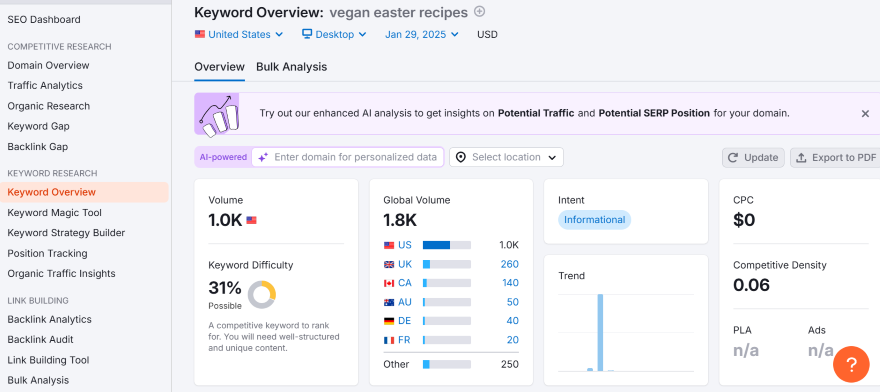The width and height of the screenshot is (880, 392).
Task: Click the Other volume progress bar
Action: tap(447, 364)
